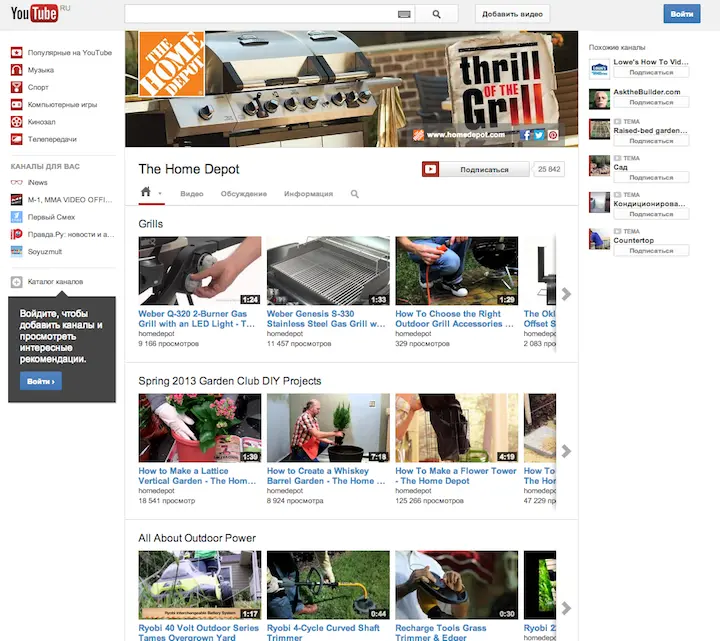This screenshot has width=720, height=641.
Task: Show next videos in All About Outdoor Power row
Action: 566,608
